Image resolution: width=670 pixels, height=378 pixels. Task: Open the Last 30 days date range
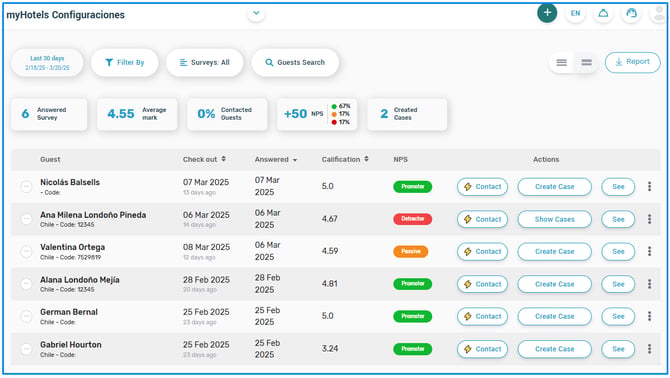pyautogui.click(x=47, y=63)
